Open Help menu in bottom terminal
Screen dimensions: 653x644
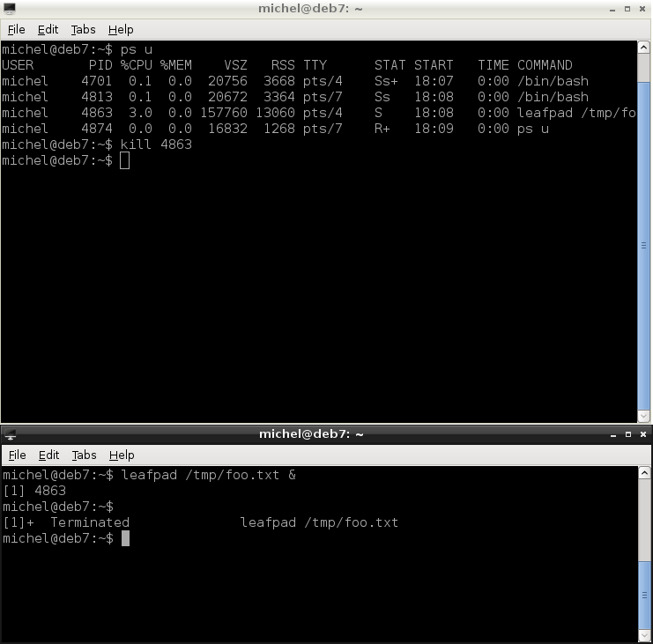pos(122,455)
